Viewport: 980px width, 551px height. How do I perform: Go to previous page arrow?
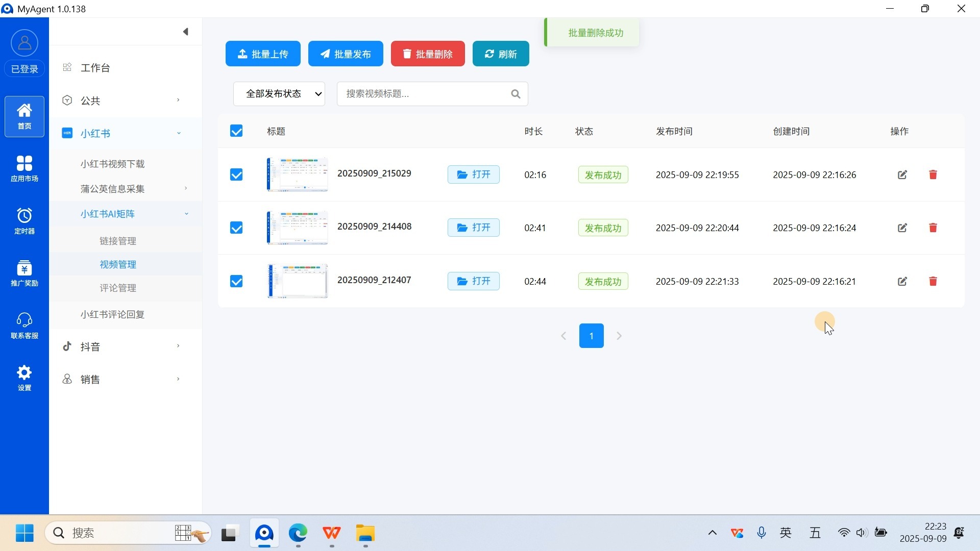point(563,336)
